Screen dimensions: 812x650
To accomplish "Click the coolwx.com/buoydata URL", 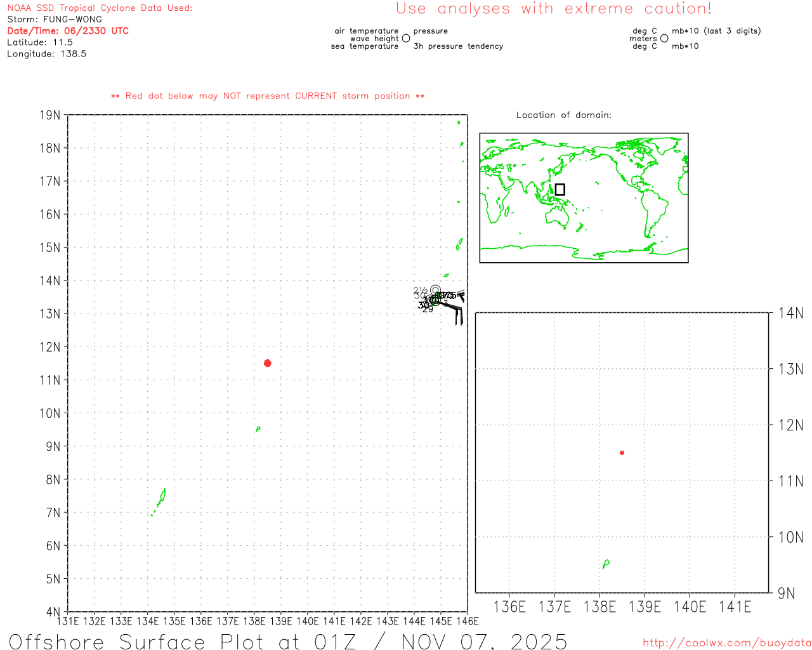I will pyautogui.click(x=727, y=643).
